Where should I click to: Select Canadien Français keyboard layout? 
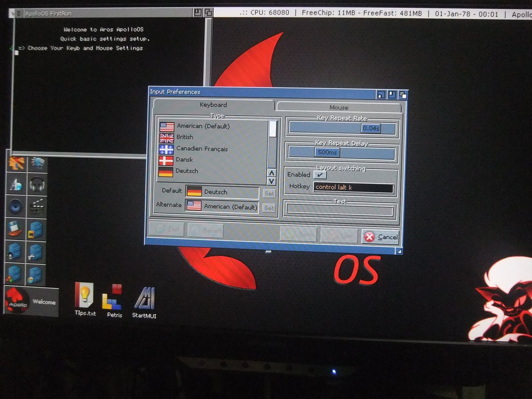[x=213, y=149]
